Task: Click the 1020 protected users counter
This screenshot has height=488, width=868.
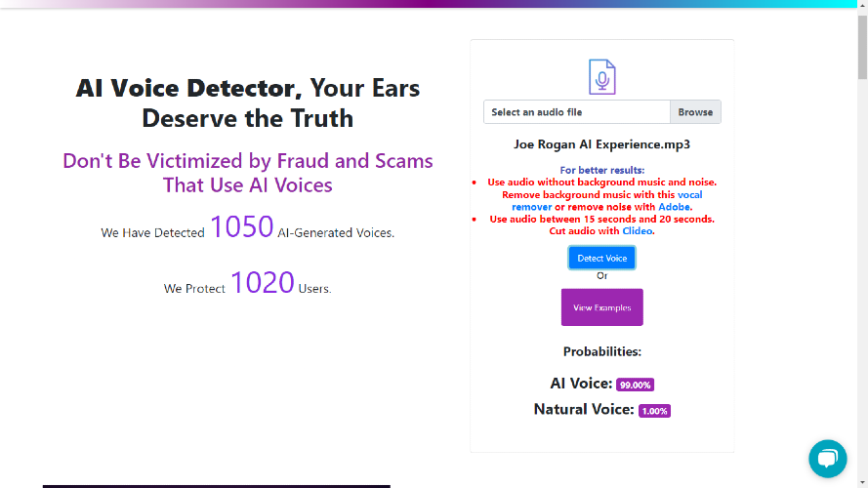Action: [262, 283]
